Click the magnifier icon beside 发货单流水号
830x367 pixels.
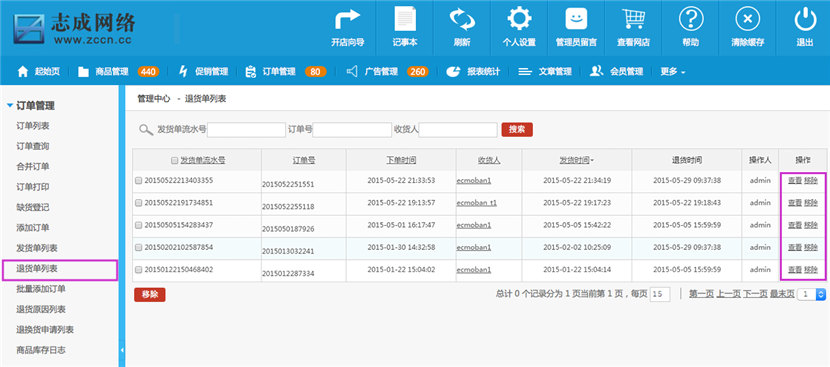point(146,130)
